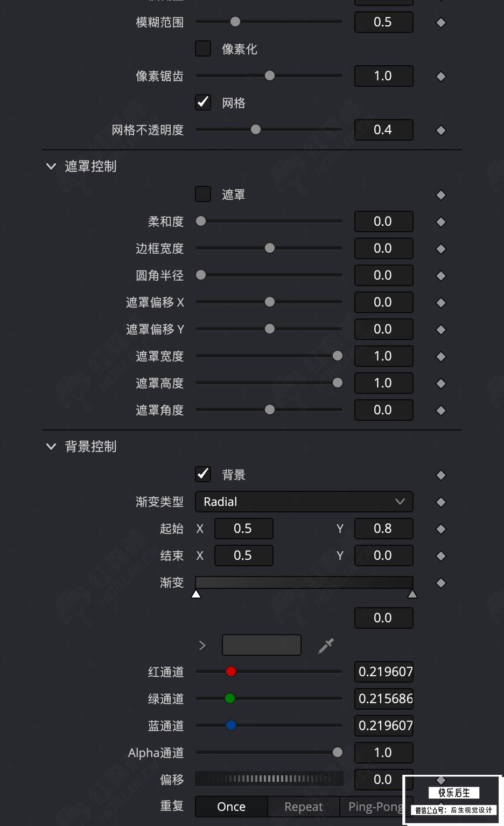Toggle the 背景 checkbox
The image size is (504, 826).
(203, 474)
